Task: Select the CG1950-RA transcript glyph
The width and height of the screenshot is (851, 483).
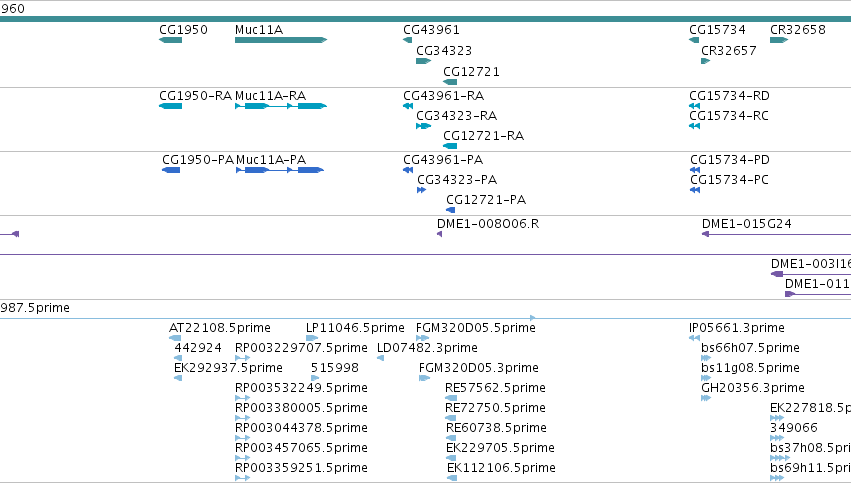Action: (x=170, y=106)
